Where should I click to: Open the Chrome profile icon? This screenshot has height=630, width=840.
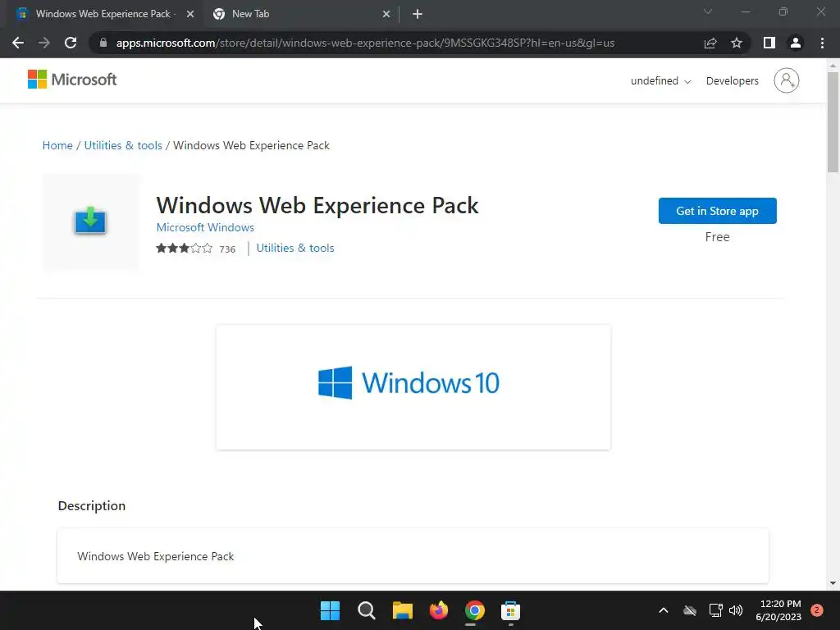pos(796,43)
